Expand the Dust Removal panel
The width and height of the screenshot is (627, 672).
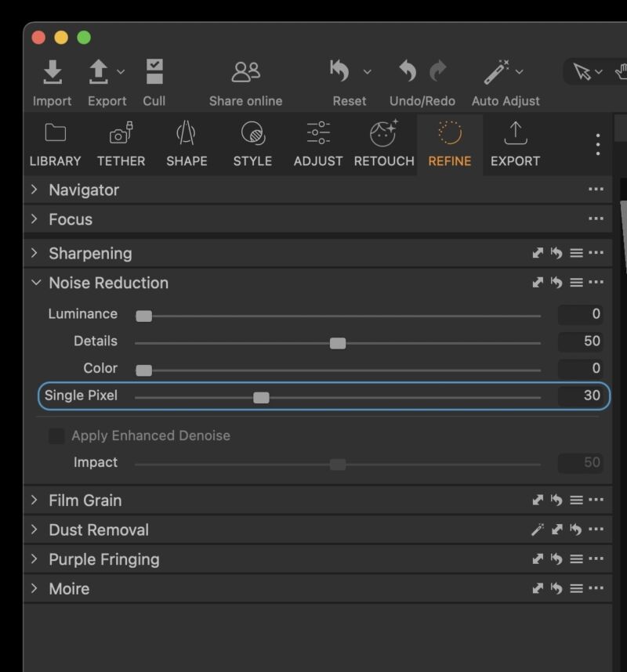click(x=34, y=529)
